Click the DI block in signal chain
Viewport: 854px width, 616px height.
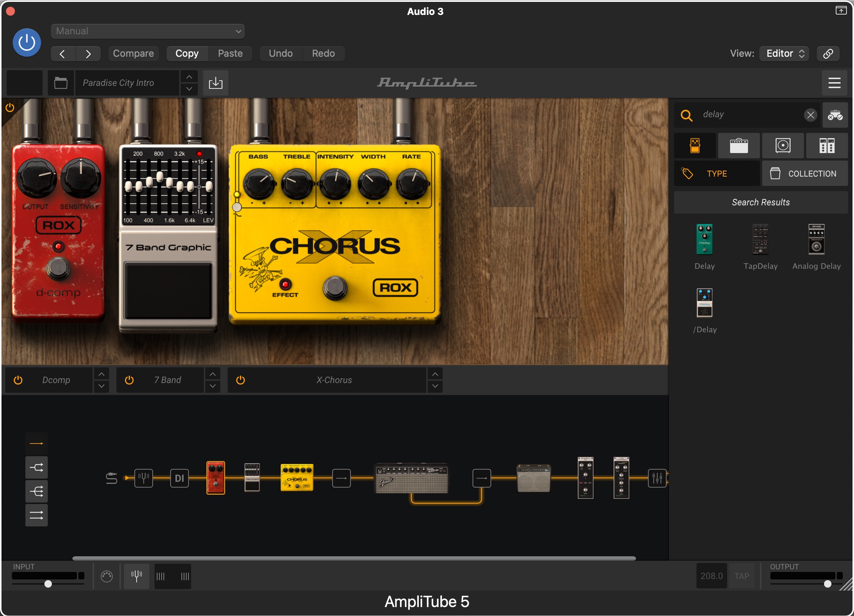click(x=180, y=478)
